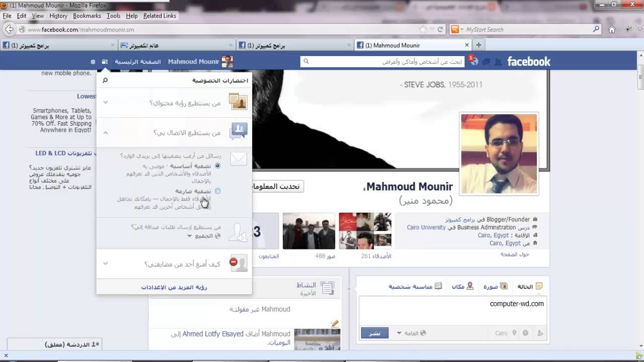Image resolution: width=644 pixels, height=362 pixels.
Task: Open the Ahmed Lotfy Elsayed link
Action: (213, 334)
